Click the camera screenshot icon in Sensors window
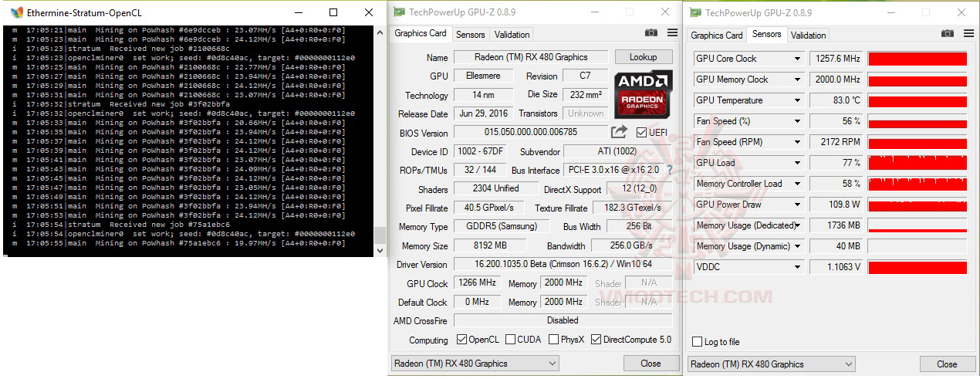The width and height of the screenshot is (980, 379). [x=948, y=34]
